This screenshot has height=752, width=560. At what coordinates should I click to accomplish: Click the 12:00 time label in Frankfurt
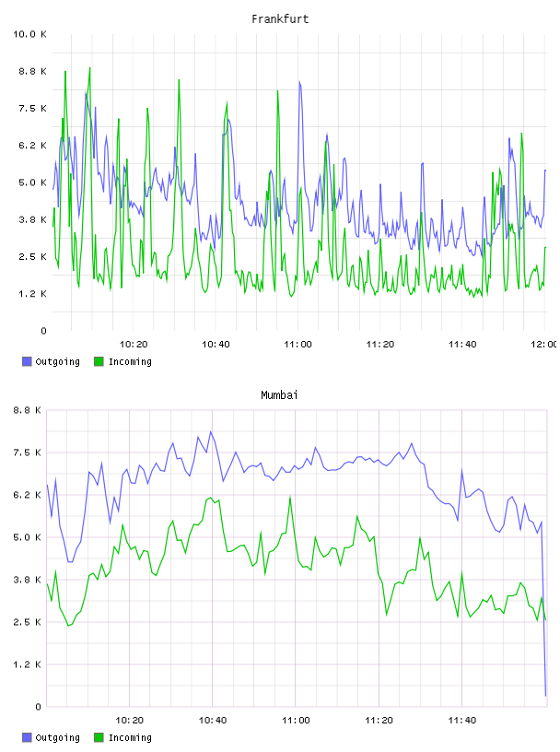click(543, 345)
